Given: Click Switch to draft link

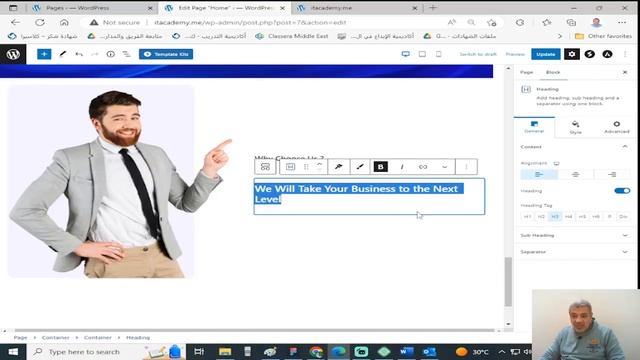Looking at the screenshot, I should point(478,54).
